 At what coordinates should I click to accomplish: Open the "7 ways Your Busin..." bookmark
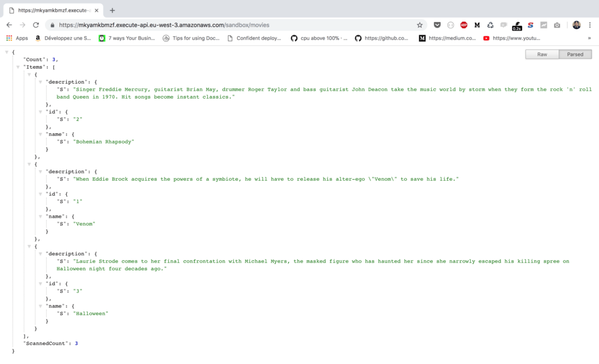pos(127,38)
